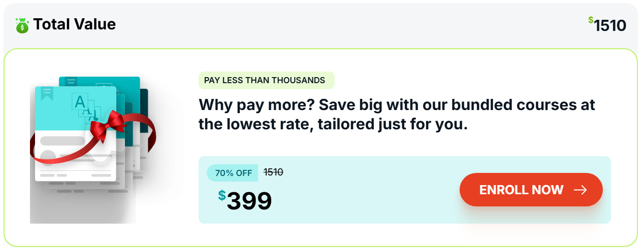Click the green money bag icon

click(22, 25)
